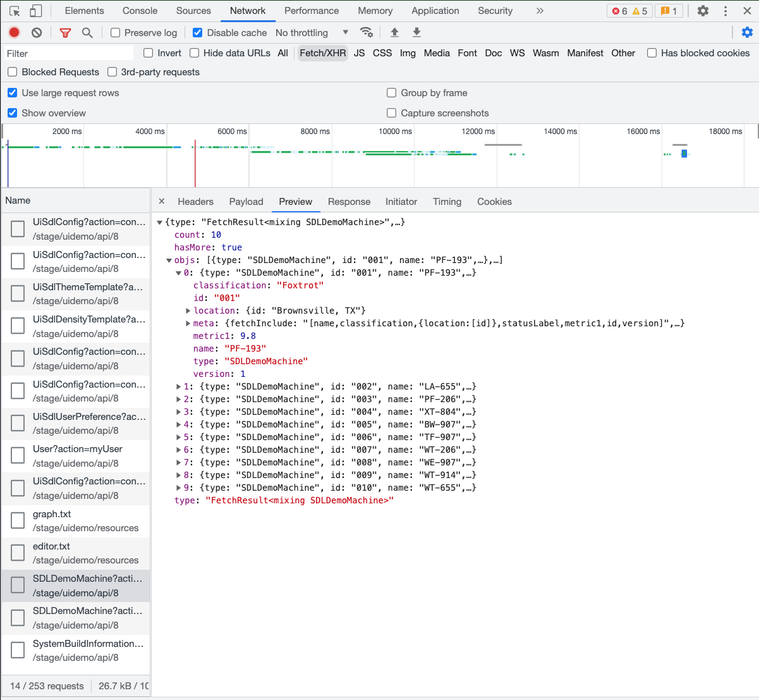Viewport: 759px width, 700px height.
Task: Toggle the network filter funnel icon
Action: tap(65, 32)
